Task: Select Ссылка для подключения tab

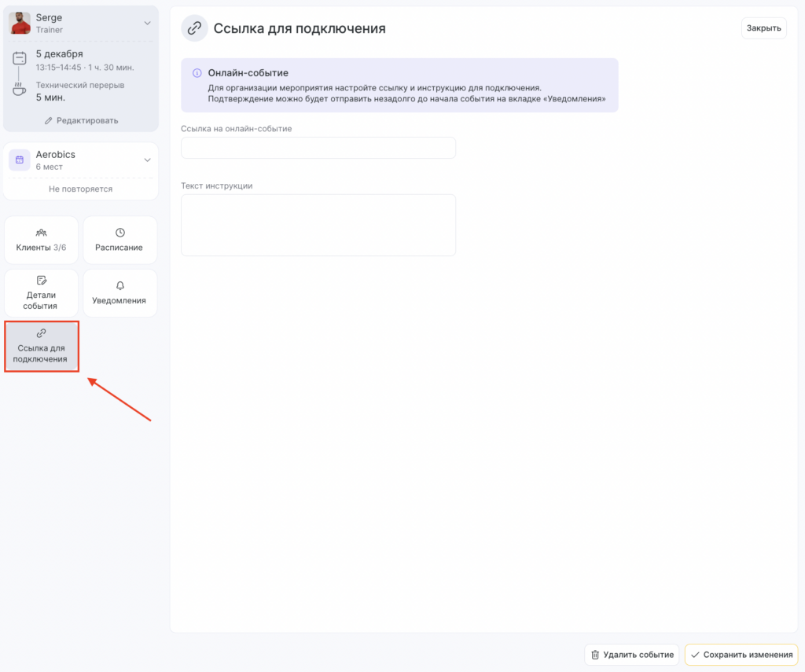Action: pyautogui.click(x=42, y=347)
